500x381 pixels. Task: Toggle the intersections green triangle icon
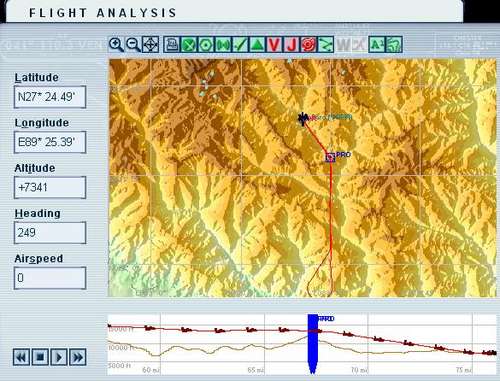pyautogui.click(x=257, y=44)
